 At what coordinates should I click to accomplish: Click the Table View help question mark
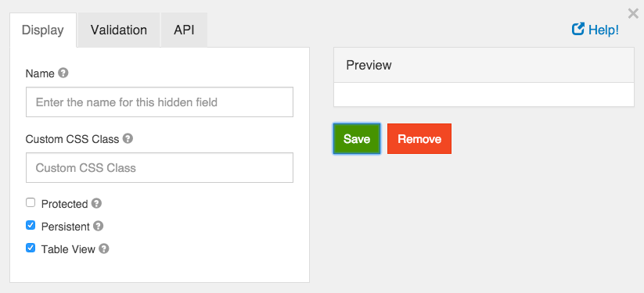[104, 248]
